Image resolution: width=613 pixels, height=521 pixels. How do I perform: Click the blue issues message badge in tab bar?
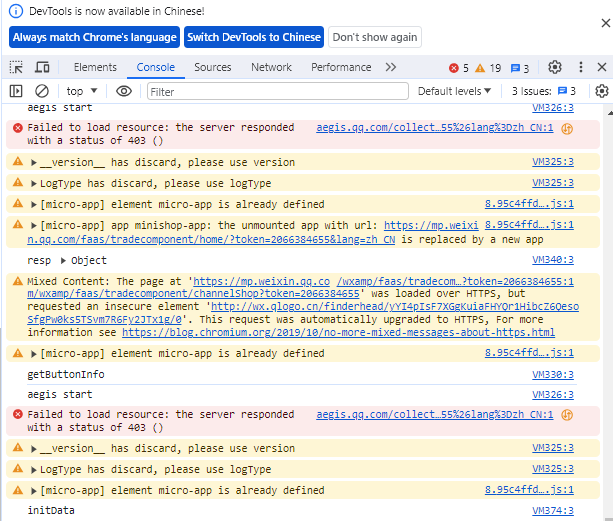520,68
